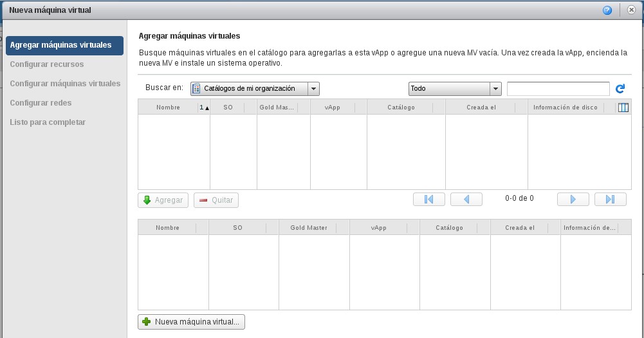This screenshot has width=644, height=338.
Task: Go to first page of results
Action: pos(429,200)
